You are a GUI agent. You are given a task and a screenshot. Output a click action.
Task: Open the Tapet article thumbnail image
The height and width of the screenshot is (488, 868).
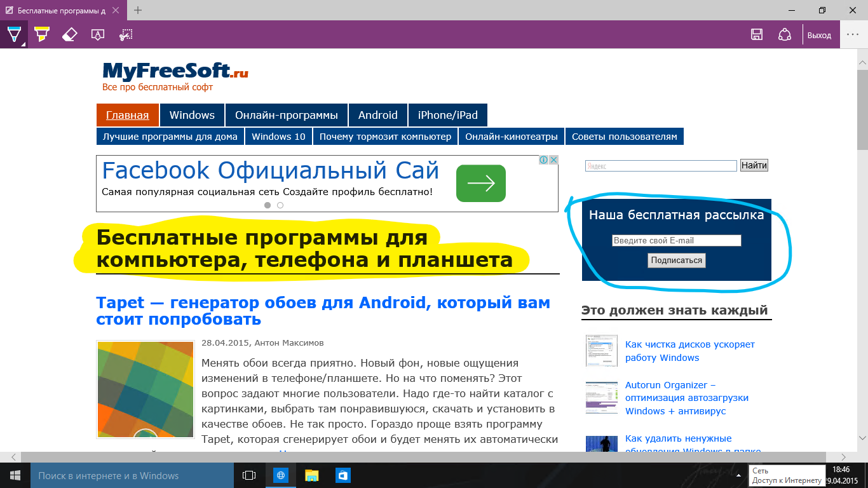145,390
